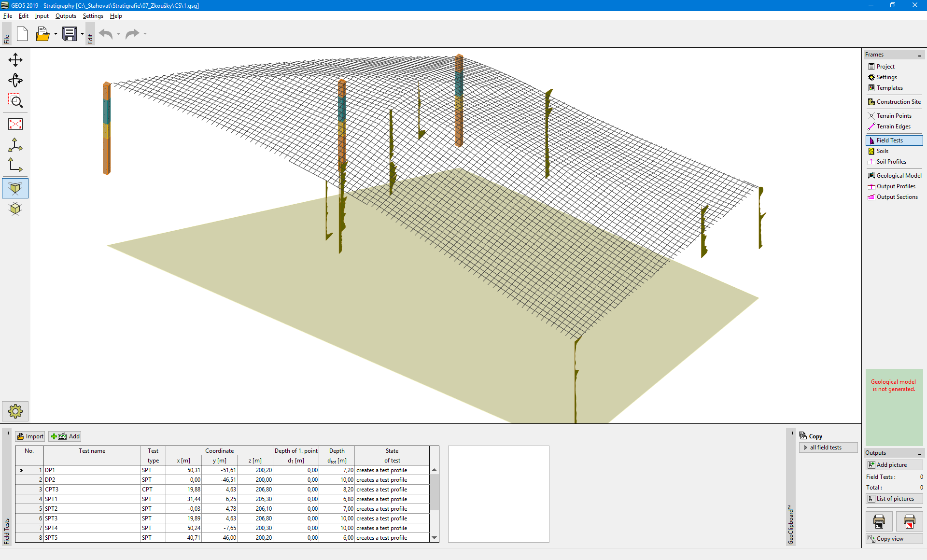Image resolution: width=927 pixels, height=560 pixels.
Task: Expand the Geological Model section
Action: point(894,175)
